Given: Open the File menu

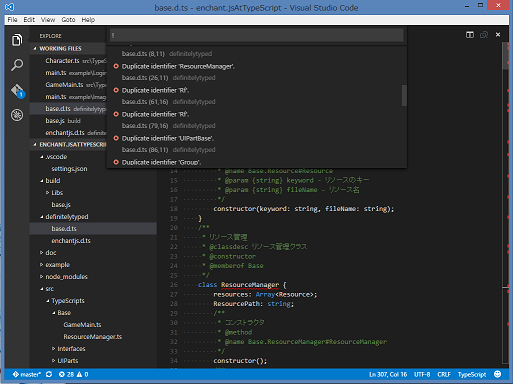Looking at the screenshot, I should (12, 20).
